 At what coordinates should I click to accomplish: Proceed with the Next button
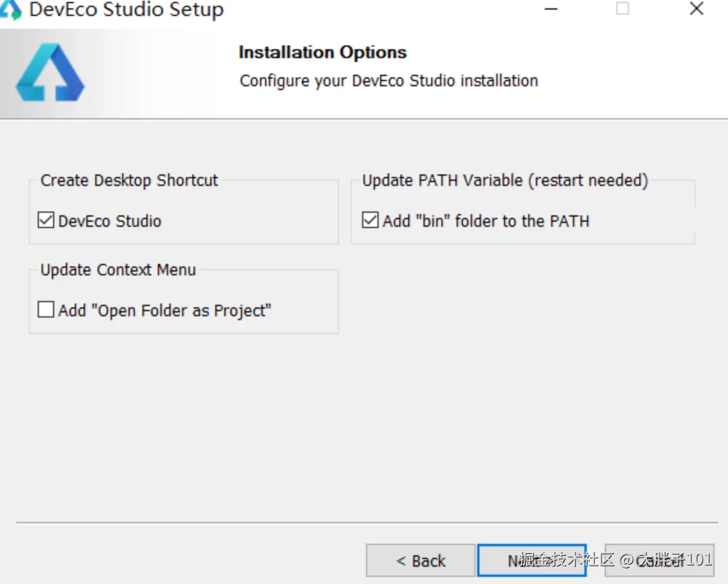pos(531,561)
